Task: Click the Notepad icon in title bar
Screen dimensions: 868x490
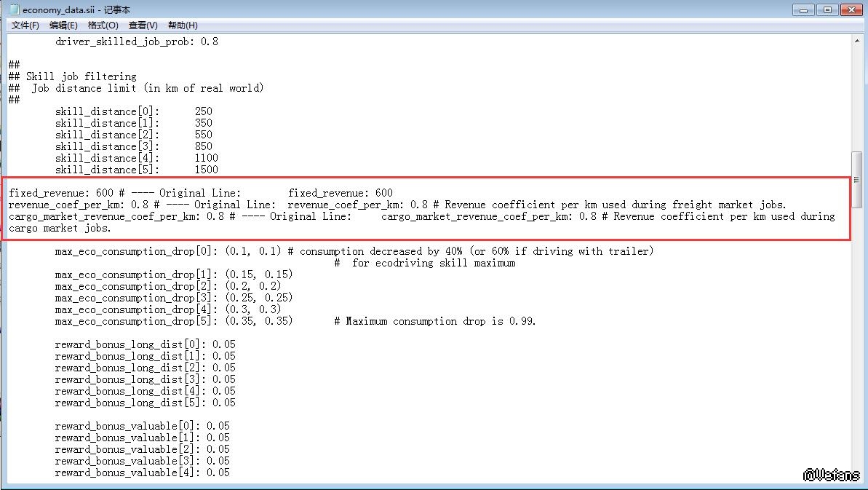Action: point(14,9)
